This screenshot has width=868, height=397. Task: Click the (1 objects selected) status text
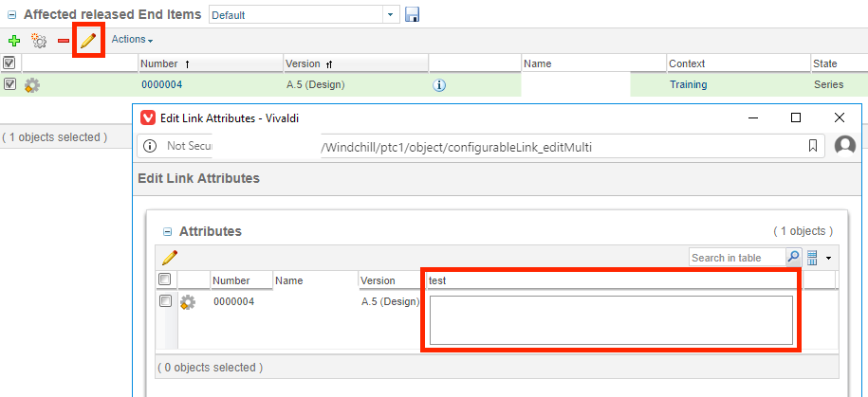point(54,137)
